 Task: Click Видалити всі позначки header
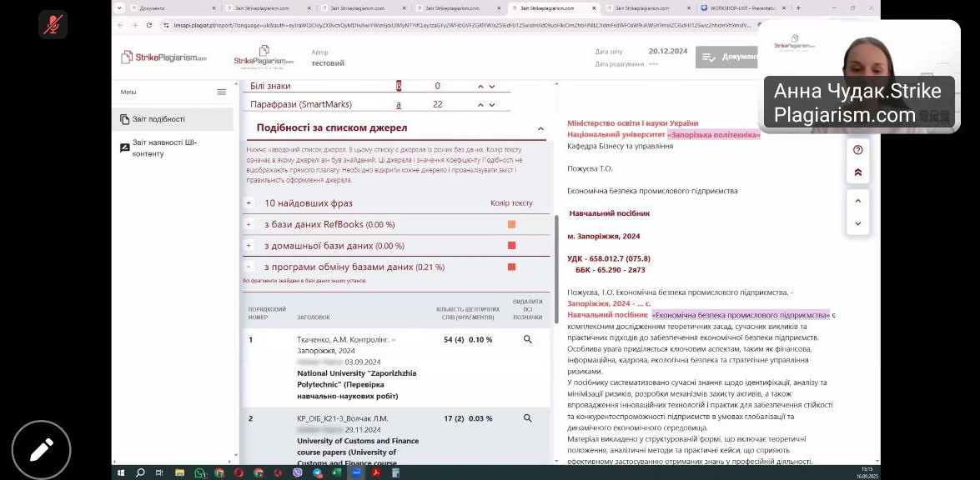[x=527, y=309]
